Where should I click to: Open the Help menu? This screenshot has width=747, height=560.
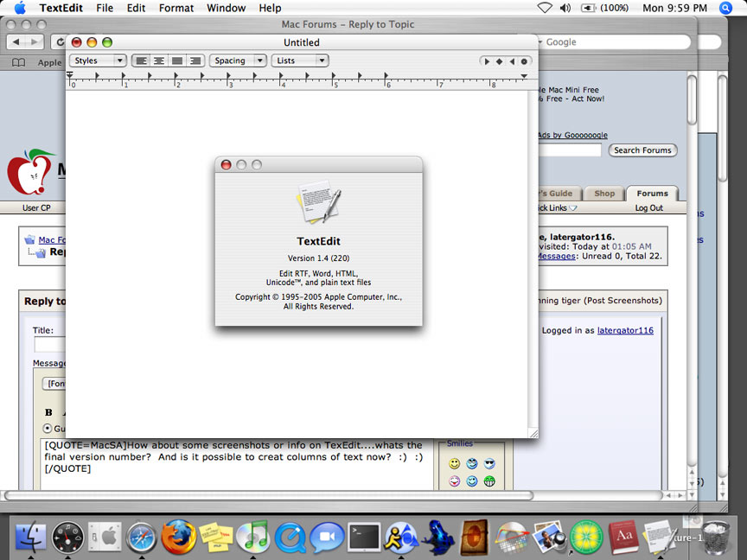point(270,8)
